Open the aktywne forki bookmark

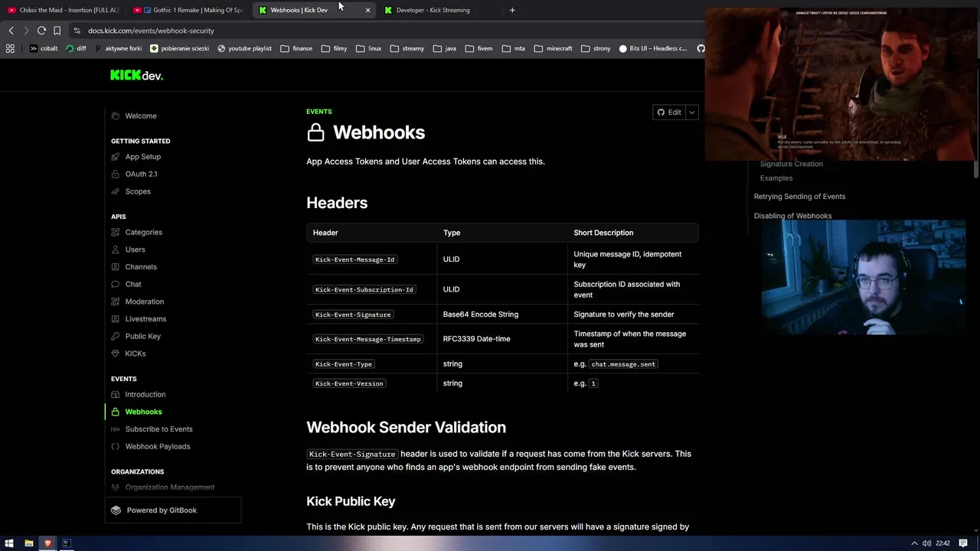(118, 48)
